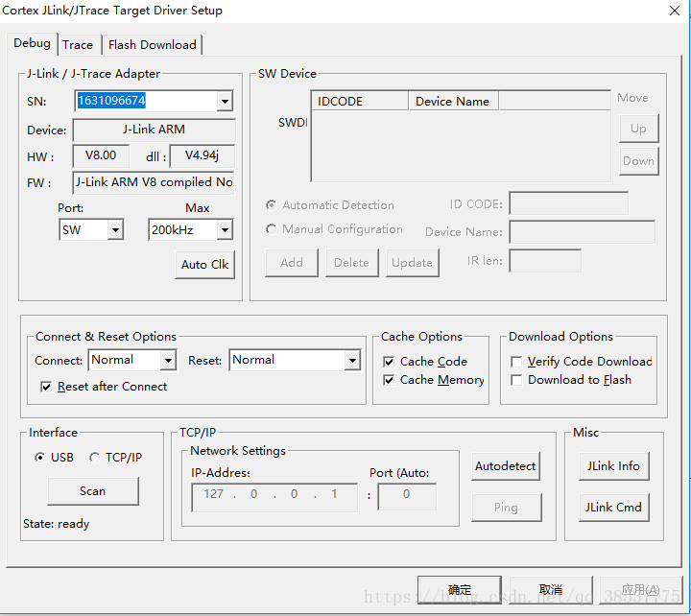
Task: Click the Scan button
Action: 93,491
